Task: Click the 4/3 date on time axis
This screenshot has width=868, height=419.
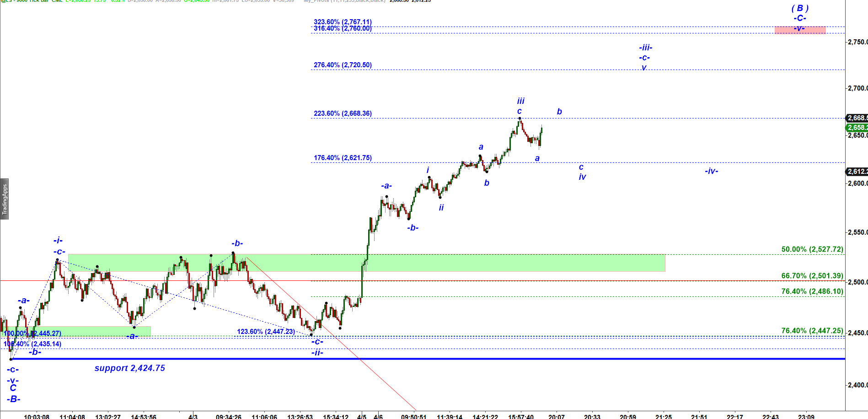Action: pyautogui.click(x=193, y=416)
